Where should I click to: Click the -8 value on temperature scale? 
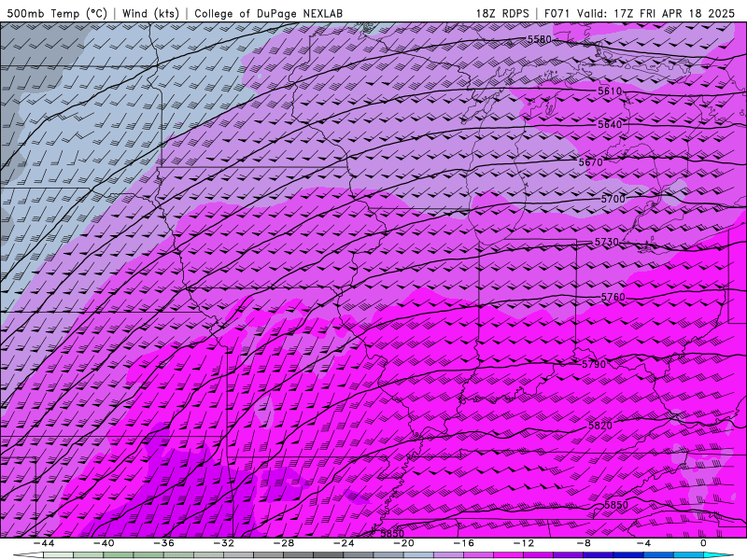pos(584,543)
